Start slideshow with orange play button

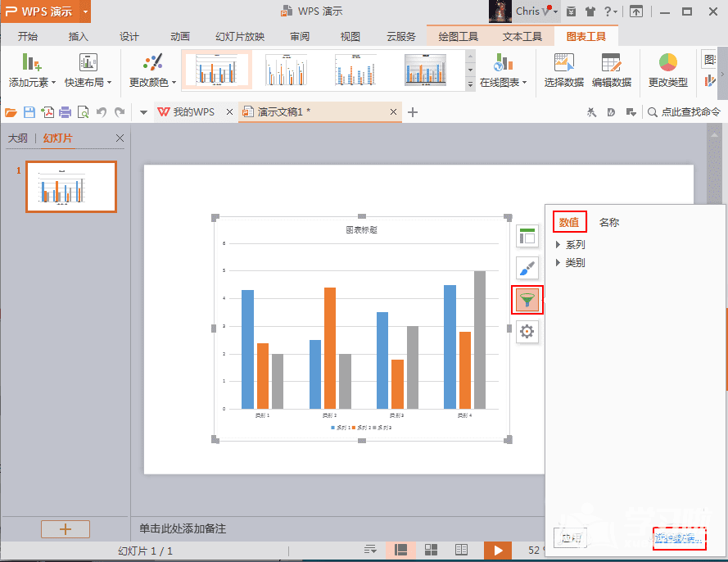click(498, 550)
